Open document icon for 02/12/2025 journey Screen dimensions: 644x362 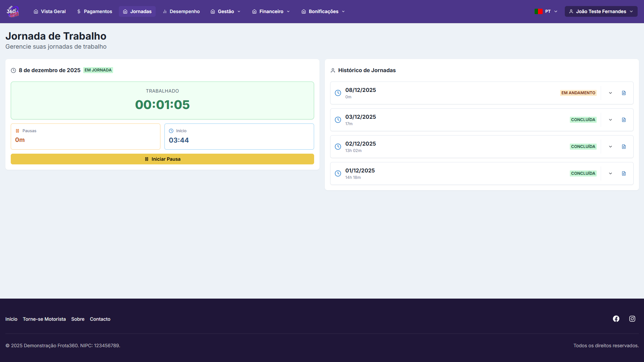click(624, 147)
